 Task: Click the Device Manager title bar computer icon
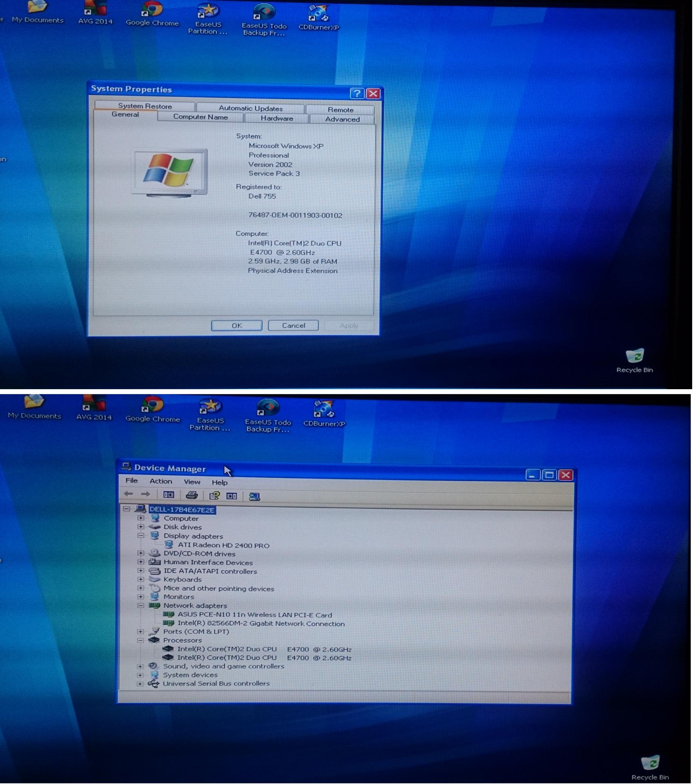[x=127, y=467]
